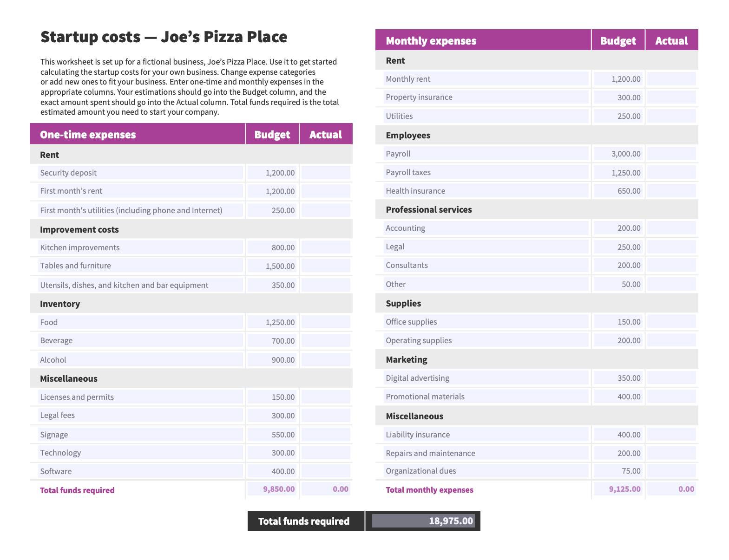This screenshot has height=560, width=729.
Task: Click the grand total 18,975.00 field
Action: (x=423, y=521)
